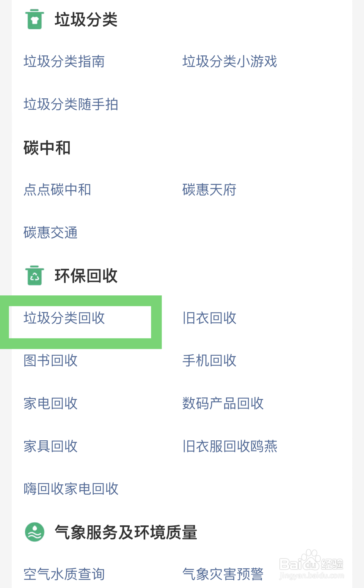Tap the 气象服务及环境质量 water drop icon

point(35,532)
